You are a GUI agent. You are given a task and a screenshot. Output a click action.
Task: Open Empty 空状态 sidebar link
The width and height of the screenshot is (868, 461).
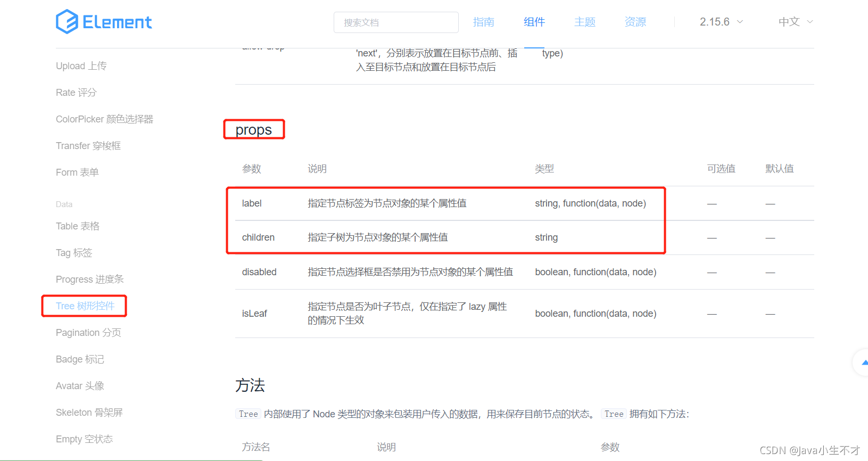(84, 439)
